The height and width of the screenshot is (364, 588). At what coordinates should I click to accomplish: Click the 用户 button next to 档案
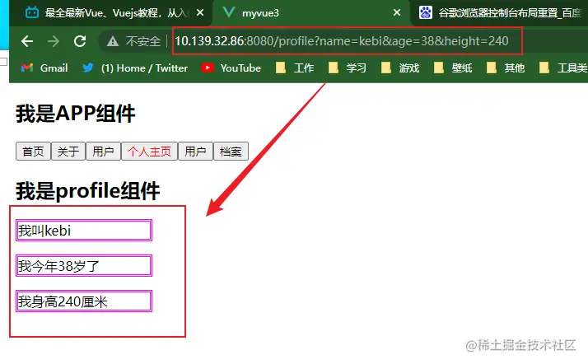click(x=195, y=151)
